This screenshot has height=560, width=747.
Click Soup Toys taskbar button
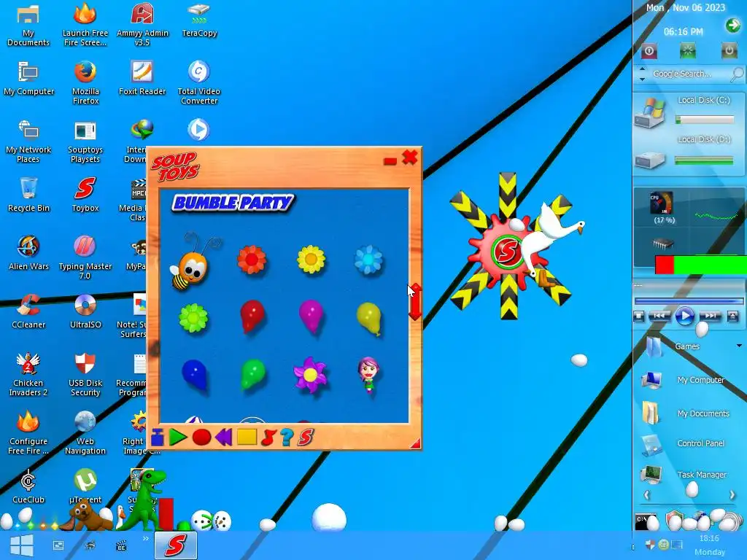coord(175,545)
